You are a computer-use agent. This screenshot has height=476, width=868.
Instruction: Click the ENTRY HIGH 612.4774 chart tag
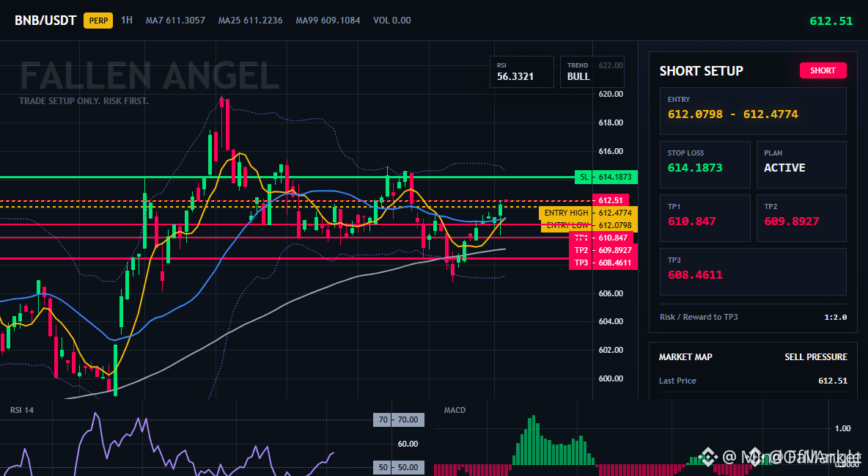(x=588, y=213)
